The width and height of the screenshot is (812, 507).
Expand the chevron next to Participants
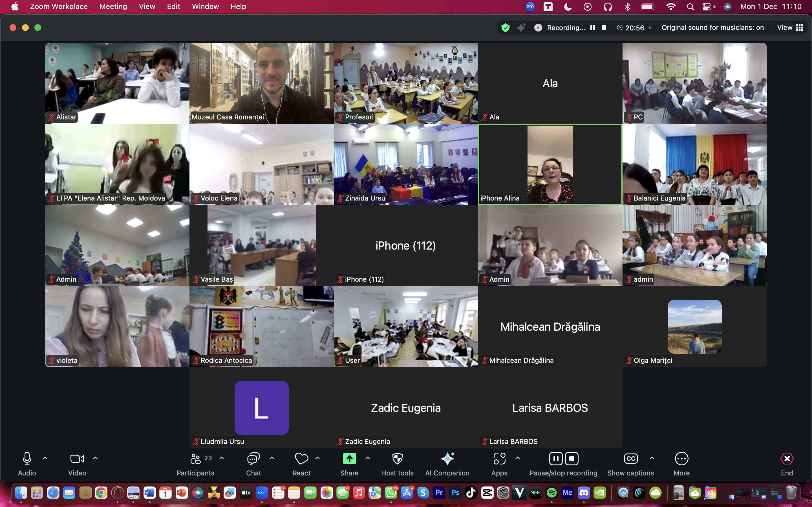(x=222, y=458)
